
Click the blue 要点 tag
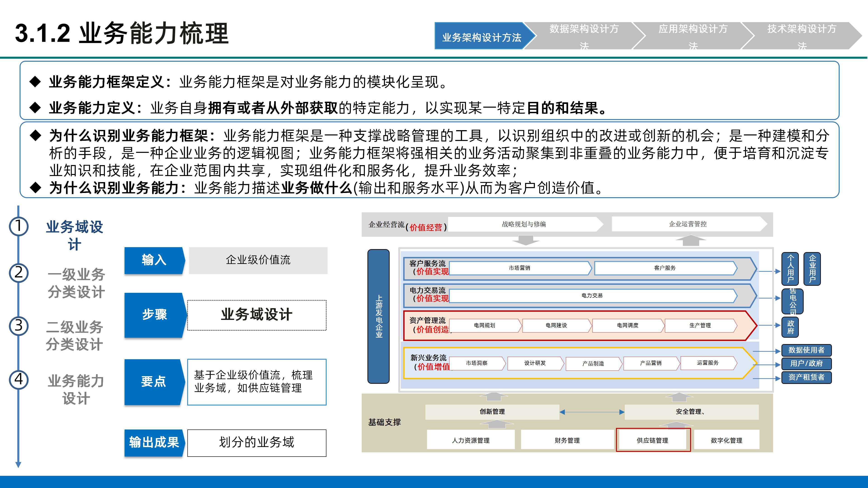coord(155,382)
